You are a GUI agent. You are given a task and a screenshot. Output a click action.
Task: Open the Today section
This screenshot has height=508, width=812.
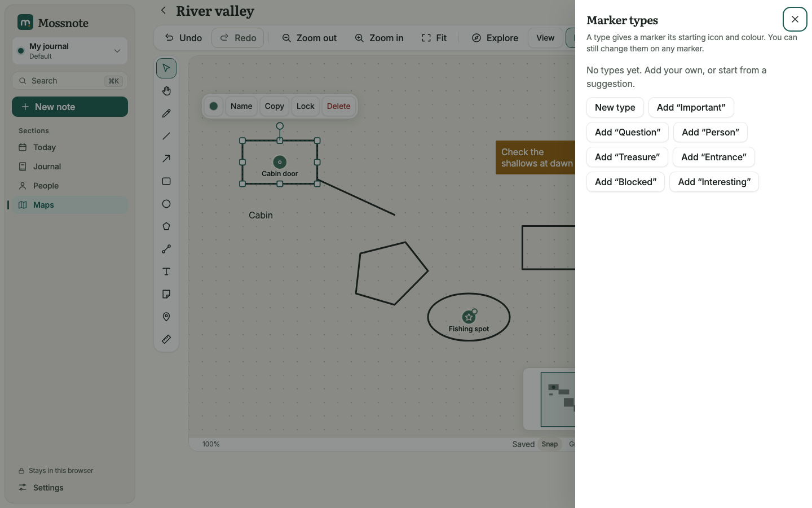(x=70, y=147)
